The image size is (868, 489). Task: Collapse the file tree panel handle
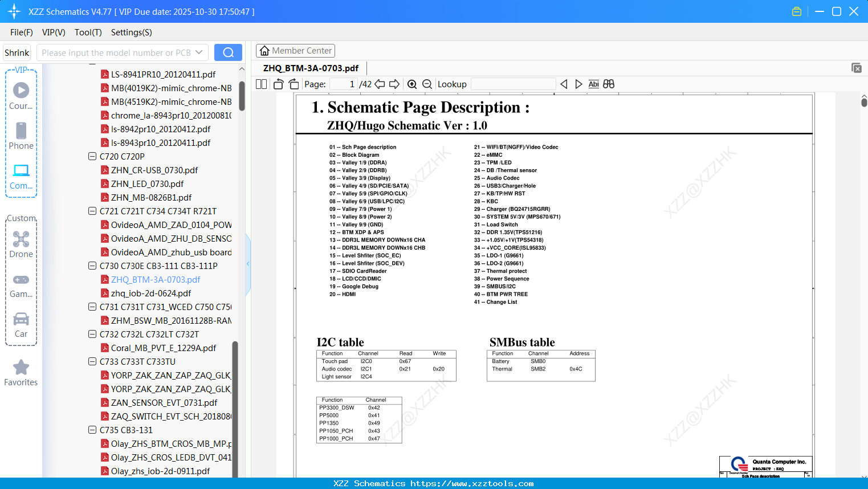pos(248,263)
